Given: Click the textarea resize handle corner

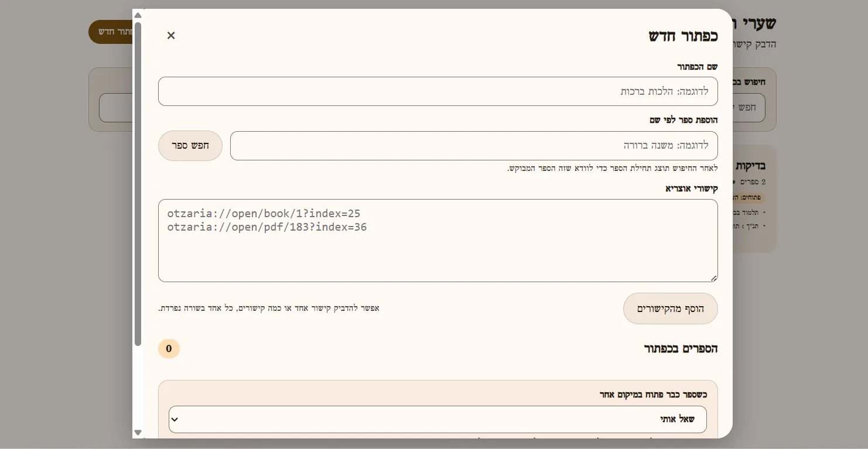Looking at the screenshot, I should (713, 278).
